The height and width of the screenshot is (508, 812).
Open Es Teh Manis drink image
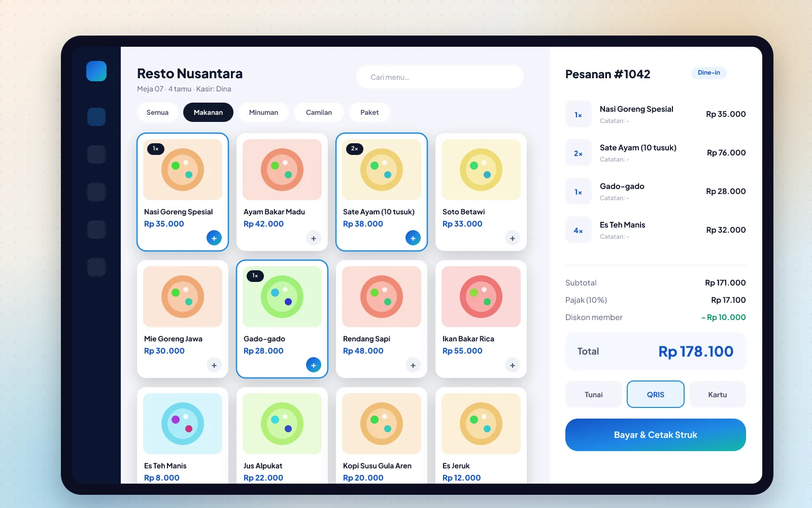(x=183, y=424)
